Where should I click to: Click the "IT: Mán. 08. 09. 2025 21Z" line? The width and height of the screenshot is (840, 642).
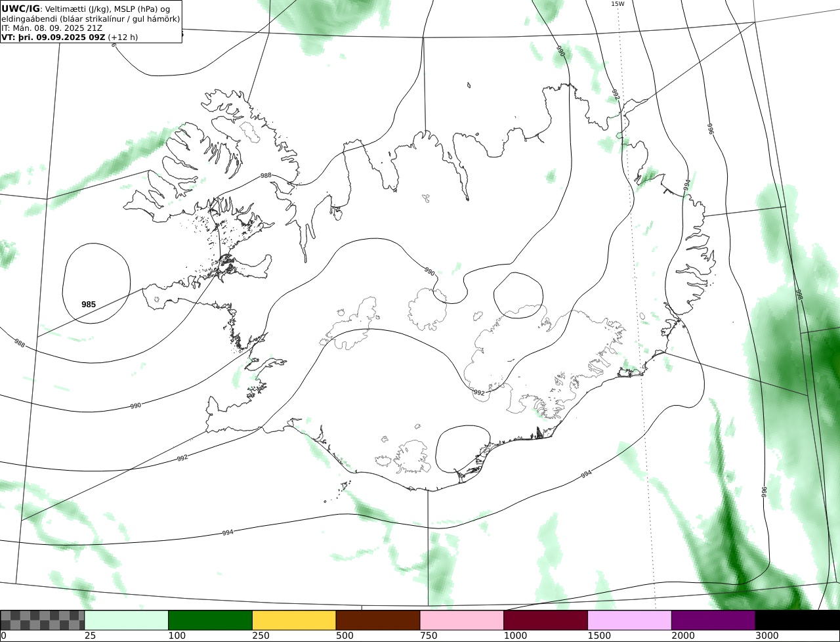pos(51,28)
